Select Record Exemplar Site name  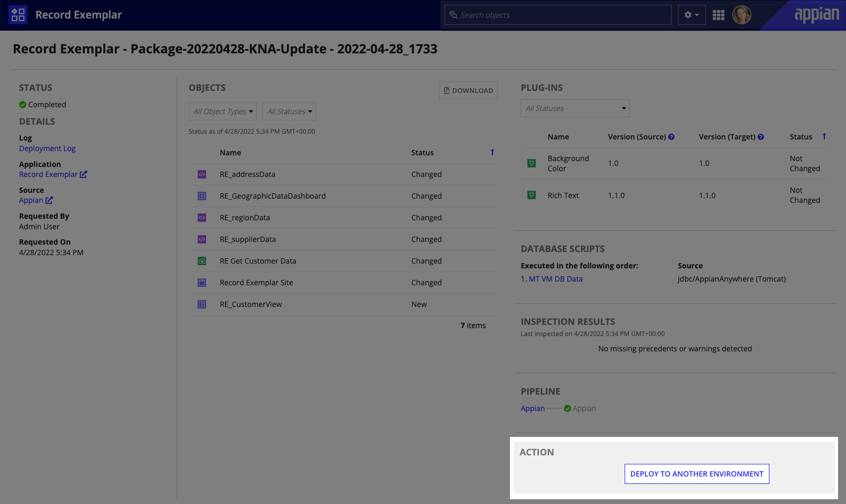pos(256,283)
